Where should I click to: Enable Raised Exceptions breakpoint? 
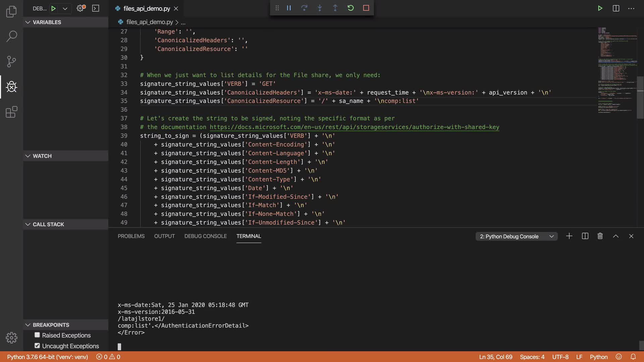click(x=37, y=335)
